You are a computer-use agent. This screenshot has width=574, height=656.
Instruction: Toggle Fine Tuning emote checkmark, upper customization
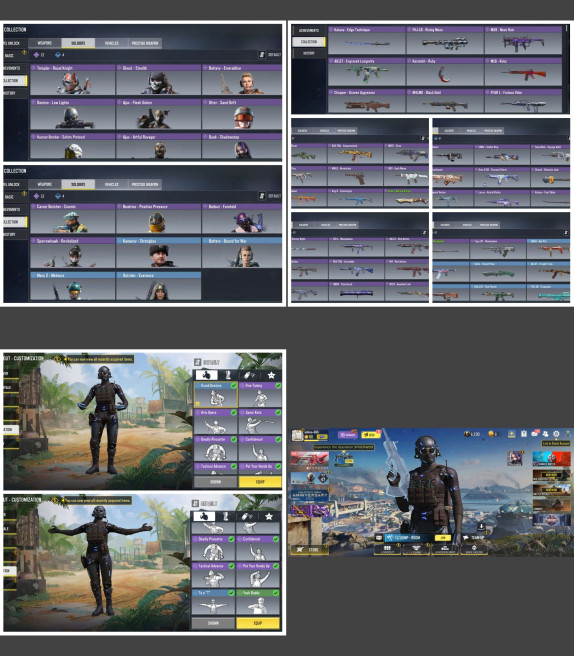pos(278,385)
